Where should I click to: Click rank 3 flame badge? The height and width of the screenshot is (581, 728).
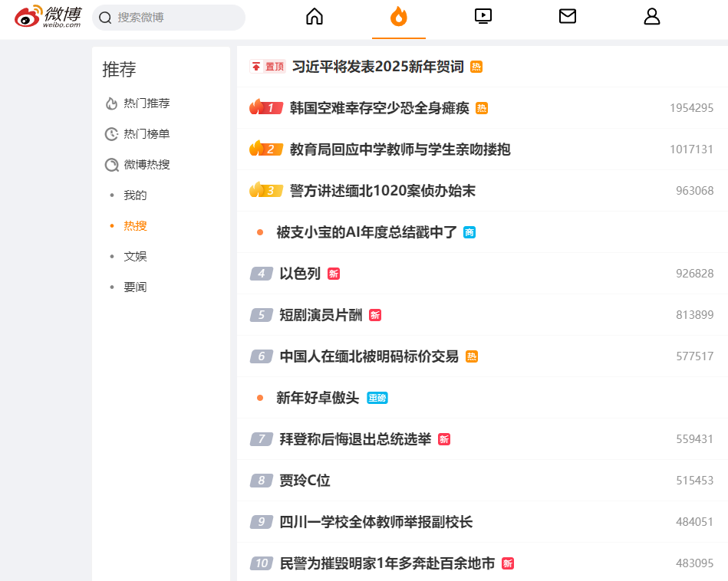266,190
